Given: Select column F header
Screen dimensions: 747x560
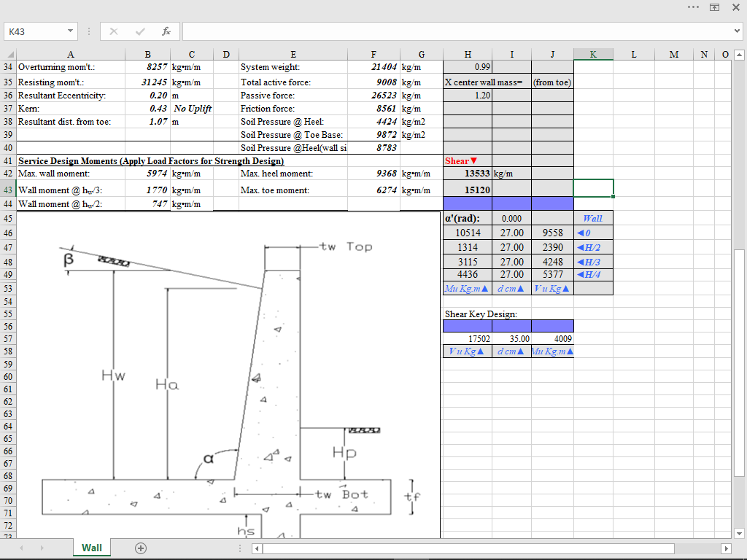Looking at the screenshot, I should point(373,54).
